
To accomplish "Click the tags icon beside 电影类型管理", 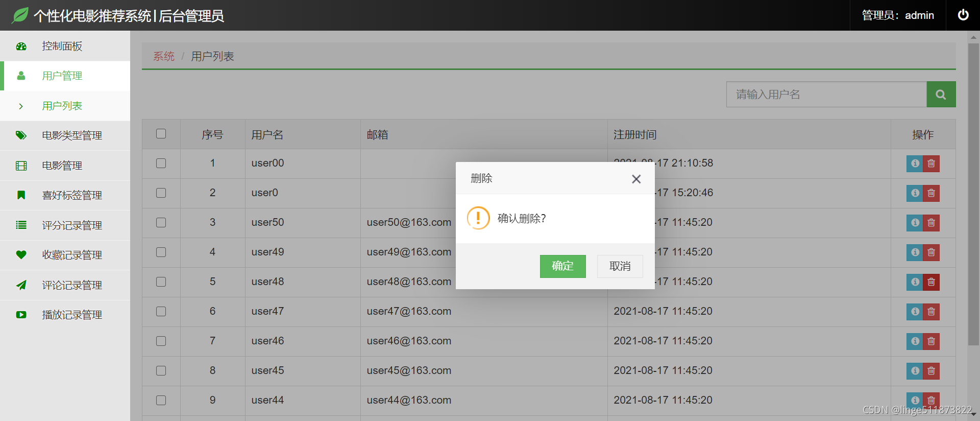I will [x=21, y=135].
